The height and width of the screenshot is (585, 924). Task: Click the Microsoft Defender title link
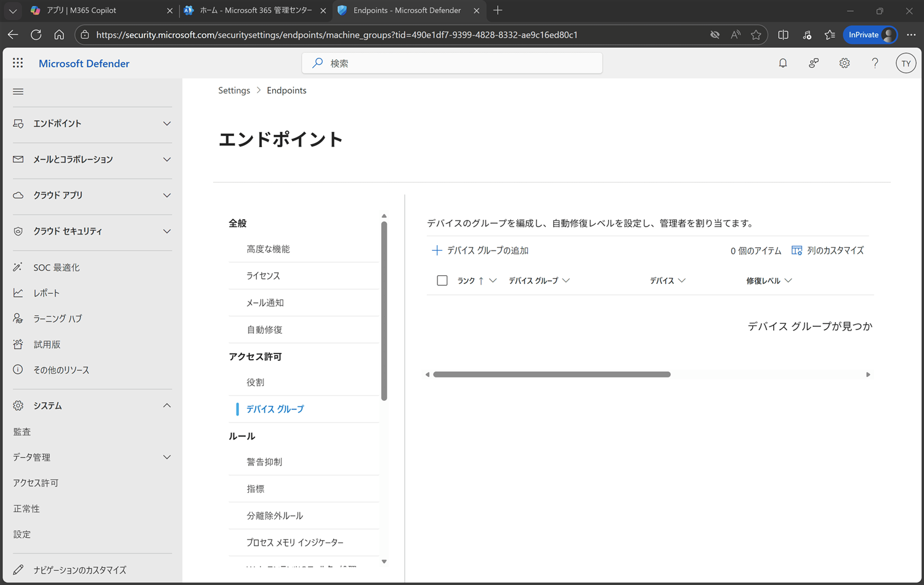[x=84, y=63]
